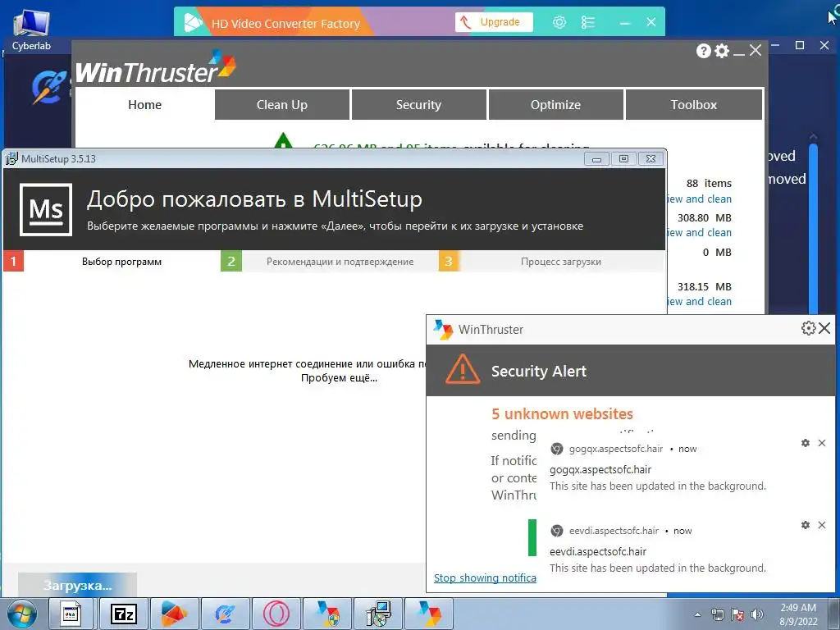Viewport: 840px width, 630px height.
Task: Open the 7z taskbar item
Action: pos(124,614)
